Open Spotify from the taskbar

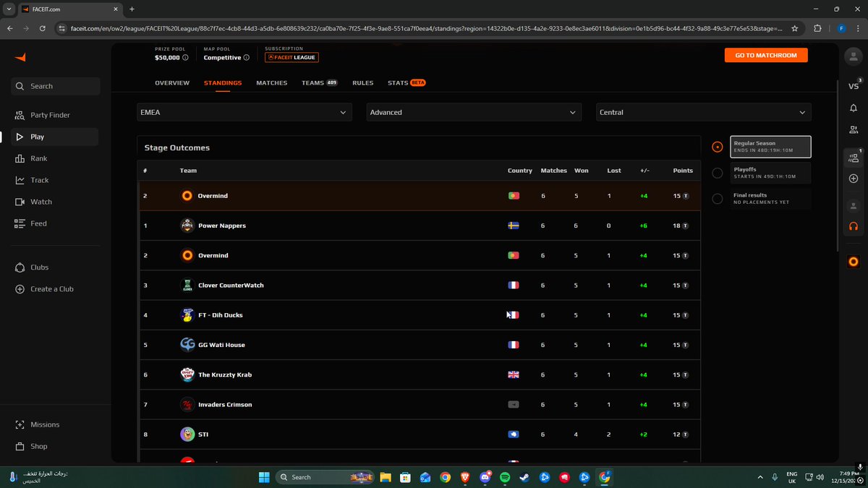coord(505,477)
